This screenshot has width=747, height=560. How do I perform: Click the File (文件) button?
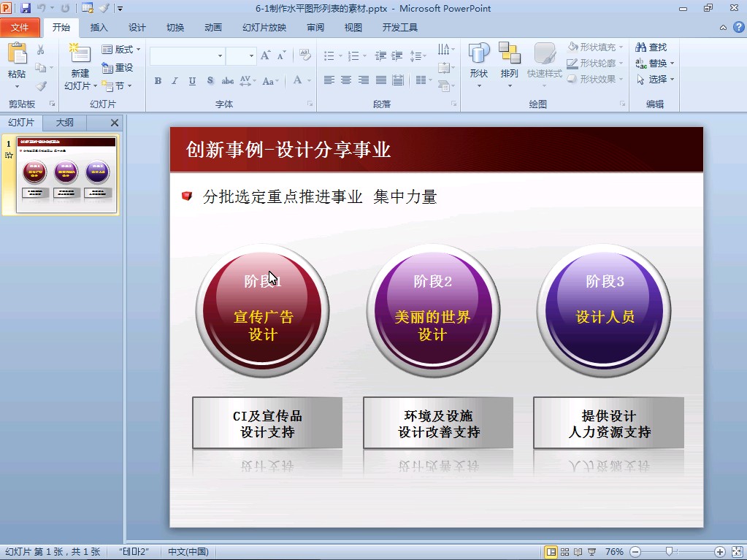(x=20, y=28)
